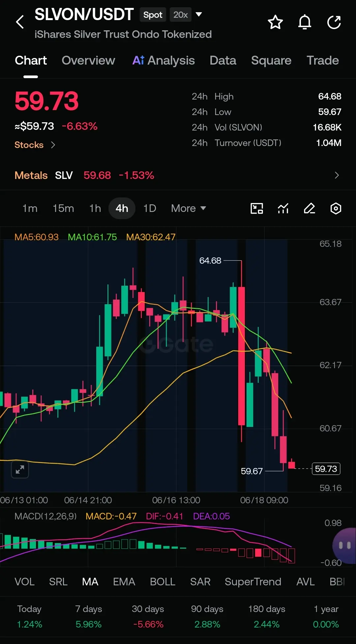
Task: Tap the Metals label
Action: tap(31, 175)
